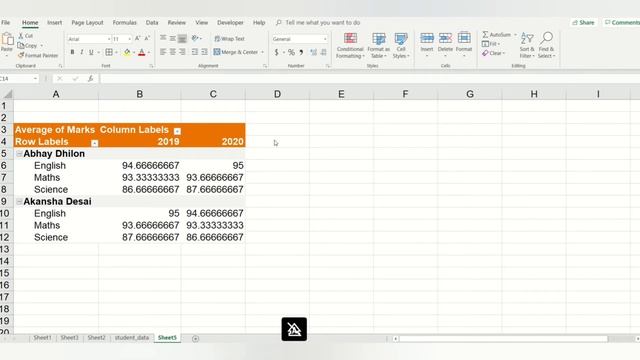
Task: Toggle Center horizontal alignment
Action: click(x=173, y=52)
